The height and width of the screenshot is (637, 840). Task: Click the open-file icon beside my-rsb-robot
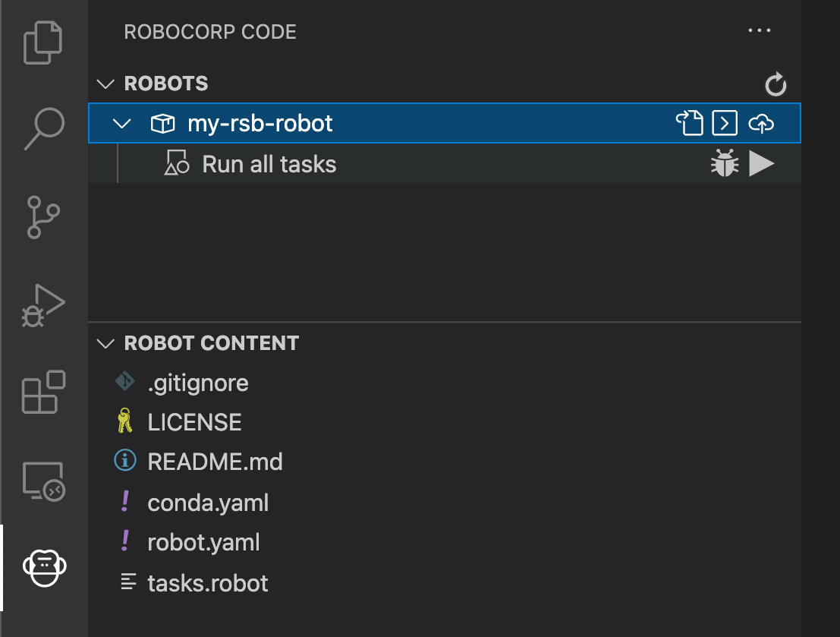[690, 123]
